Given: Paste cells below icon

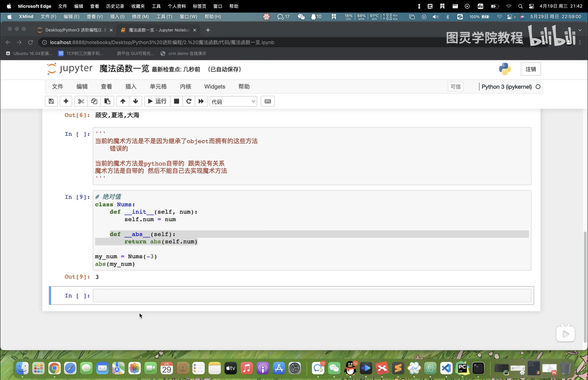Looking at the screenshot, I should tap(107, 101).
